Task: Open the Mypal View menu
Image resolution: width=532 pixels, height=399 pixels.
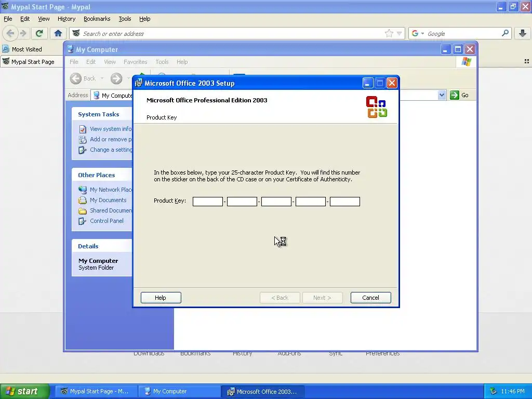Action: coord(44,19)
